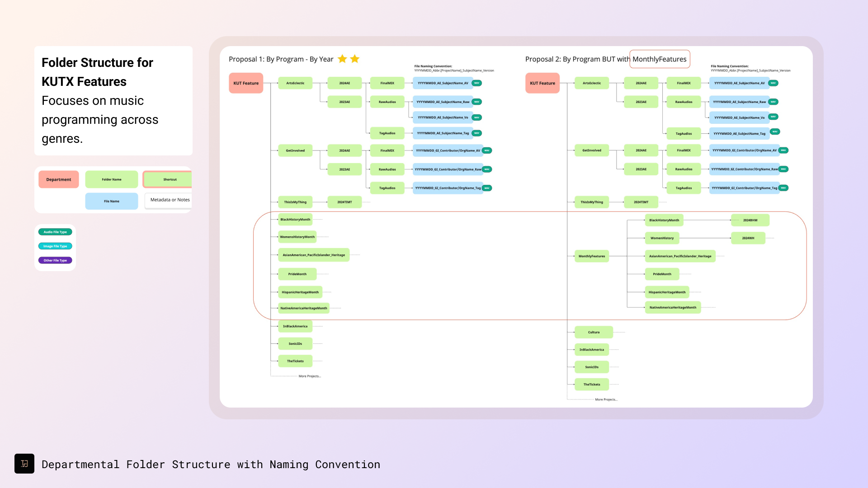Select the Cultura node in Proposal 2

594,332
